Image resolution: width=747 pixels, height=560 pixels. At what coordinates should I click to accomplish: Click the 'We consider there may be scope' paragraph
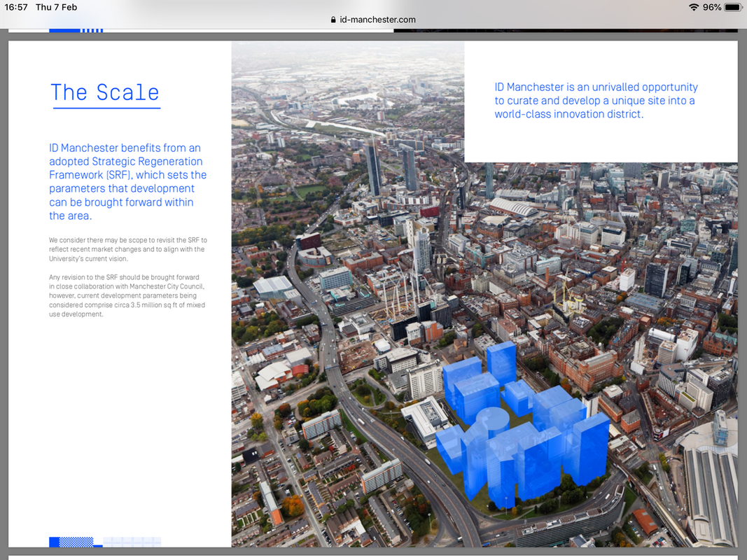pos(127,249)
